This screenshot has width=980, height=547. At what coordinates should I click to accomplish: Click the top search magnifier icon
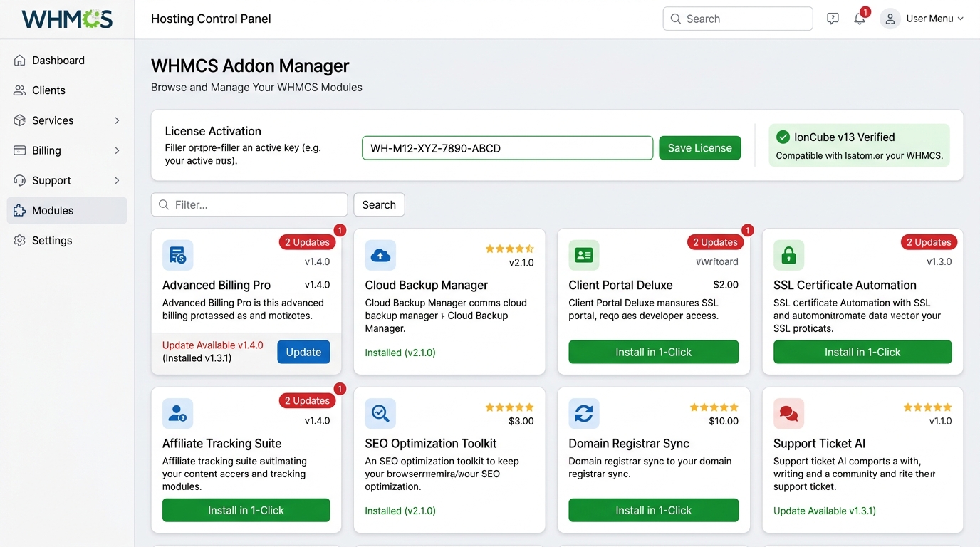click(675, 19)
